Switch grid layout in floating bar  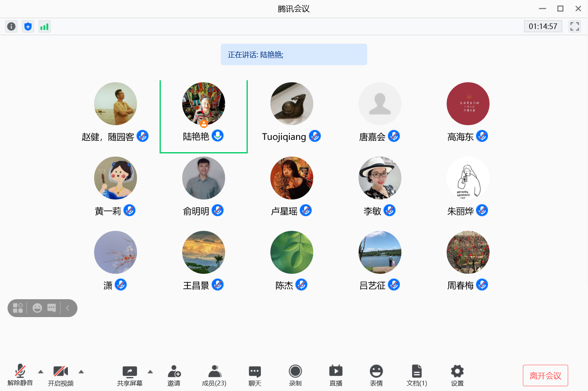[x=18, y=308]
